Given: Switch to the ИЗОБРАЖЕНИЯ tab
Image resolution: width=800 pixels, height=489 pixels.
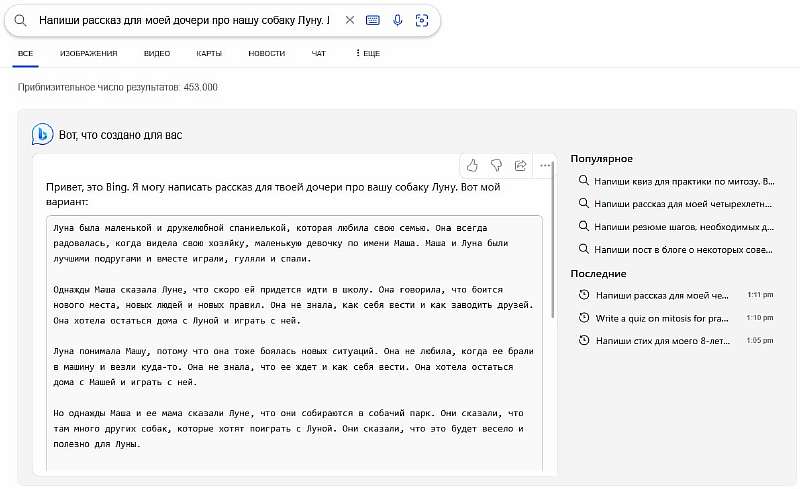Looking at the screenshot, I should 88,53.
